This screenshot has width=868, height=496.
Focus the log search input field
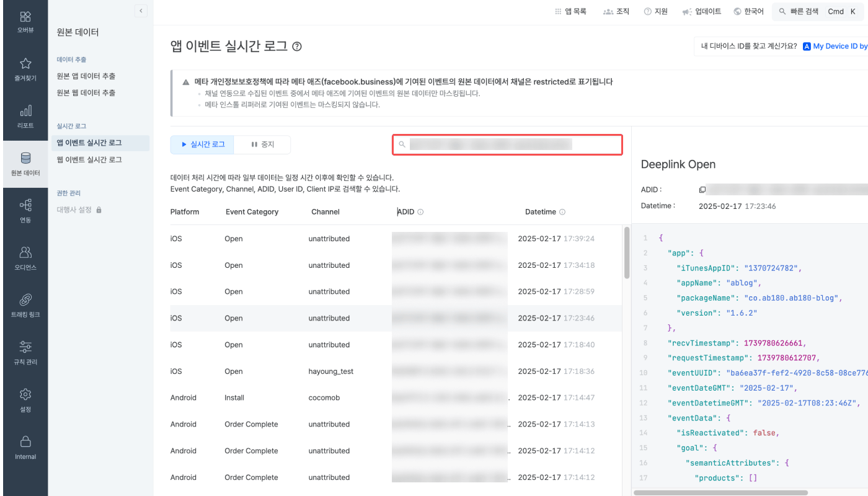tap(507, 144)
